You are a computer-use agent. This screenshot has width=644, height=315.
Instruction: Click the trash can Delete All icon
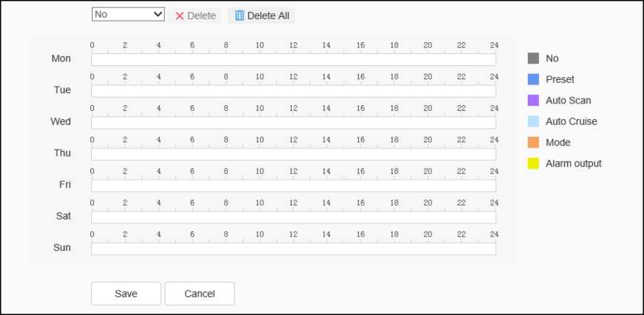(x=239, y=16)
